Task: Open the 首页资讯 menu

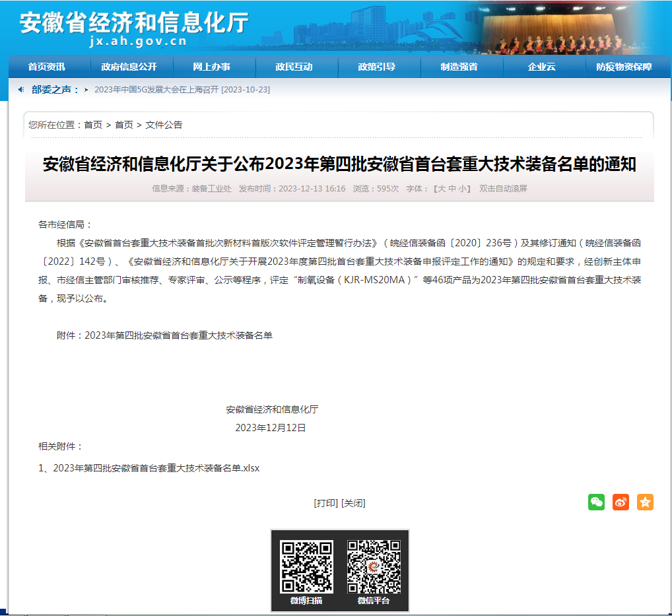Action: coord(46,67)
